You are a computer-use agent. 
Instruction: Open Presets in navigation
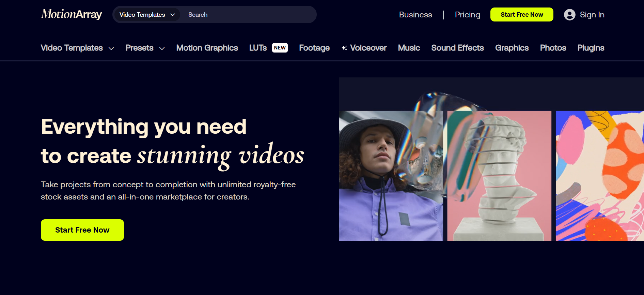(x=140, y=48)
